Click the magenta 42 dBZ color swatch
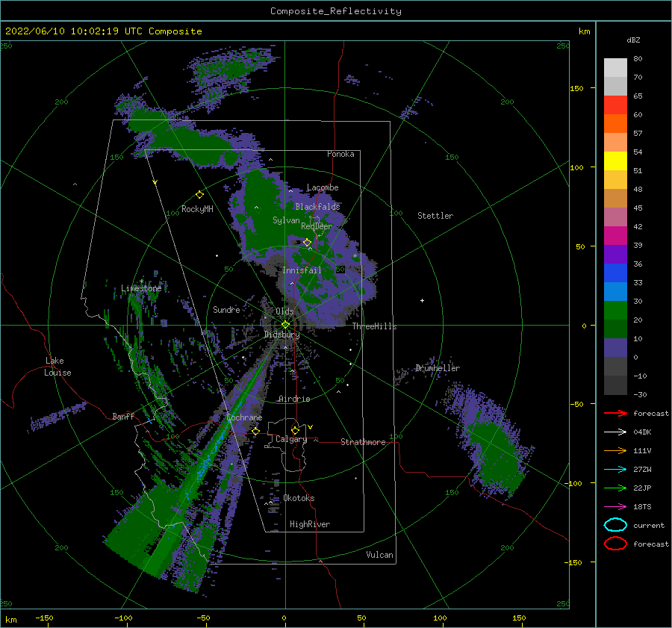 pos(615,235)
